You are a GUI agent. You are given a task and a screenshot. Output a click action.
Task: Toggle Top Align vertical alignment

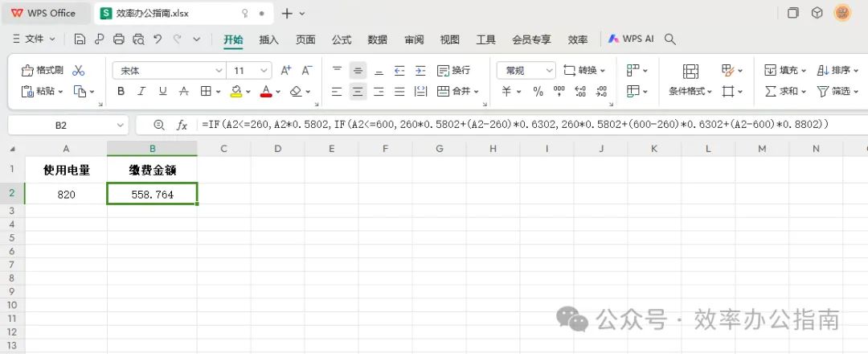pos(337,70)
